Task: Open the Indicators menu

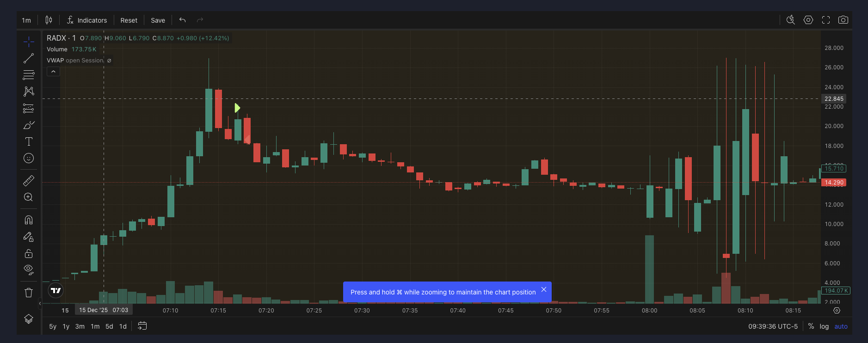Action: pyautogui.click(x=87, y=20)
